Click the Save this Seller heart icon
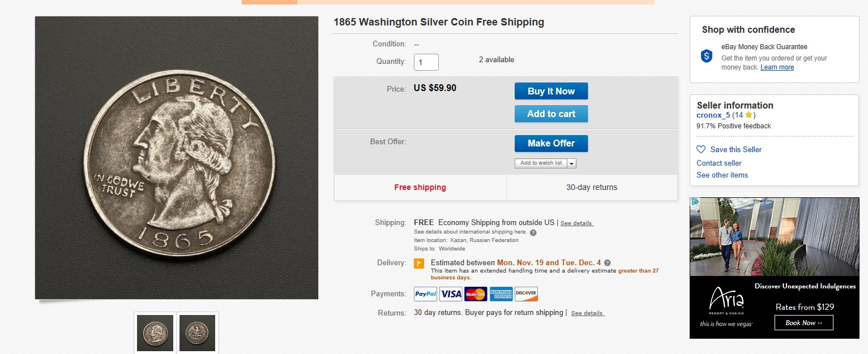The image size is (868, 354). (x=701, y=149)
